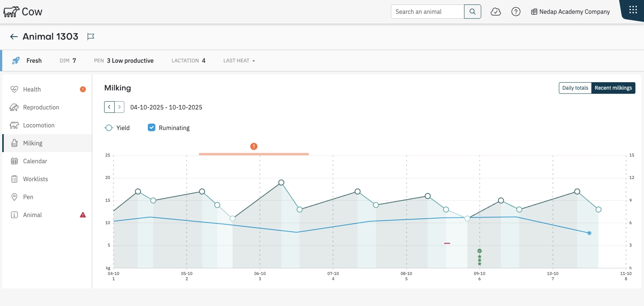Open the Health sidebar section

pos(32,89)
